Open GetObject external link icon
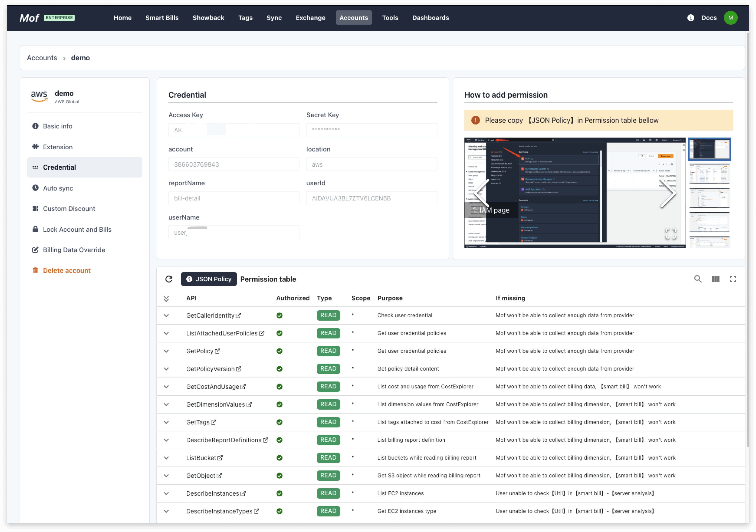This screenshot has width=756, height=532. 219,476
